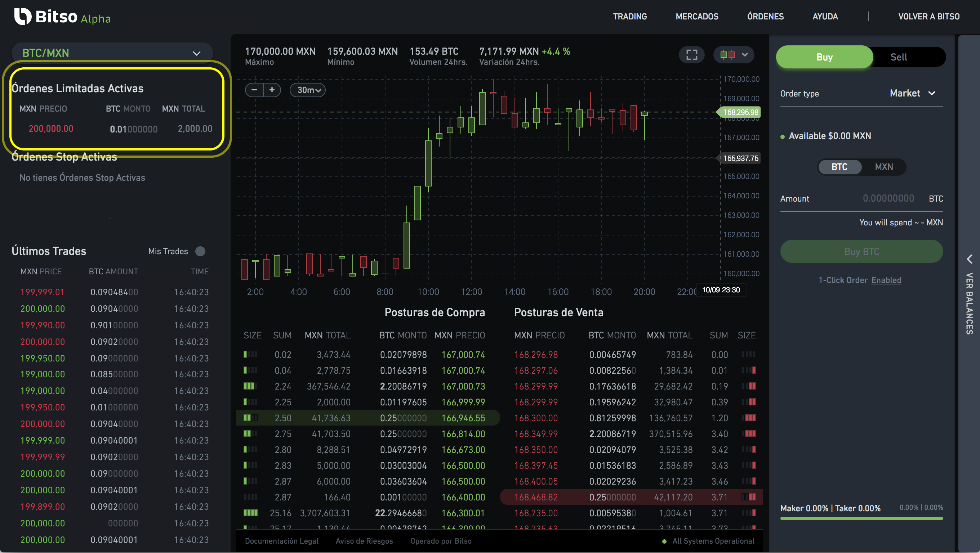Viewport: 980px width, 553px height.
Task: Open the Order type Market dropdown
Action: tap(912, 93)
